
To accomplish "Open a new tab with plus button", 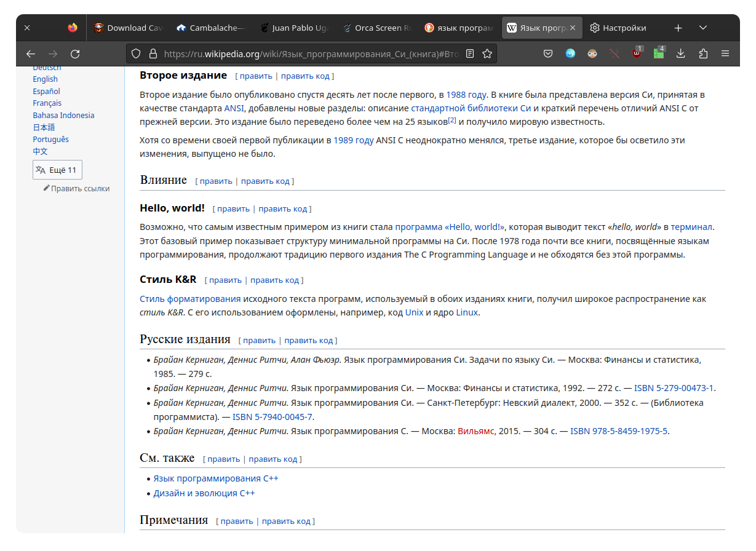I will (678, 28).
